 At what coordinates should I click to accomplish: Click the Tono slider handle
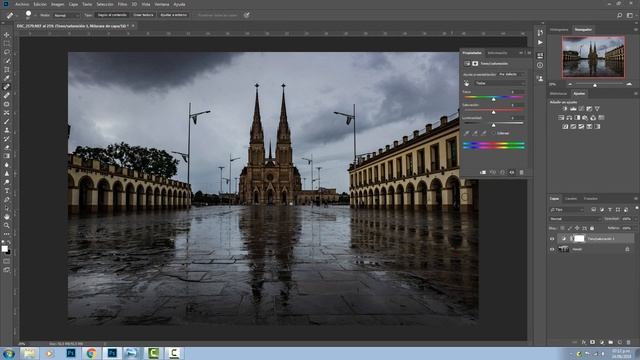point(493,99)
